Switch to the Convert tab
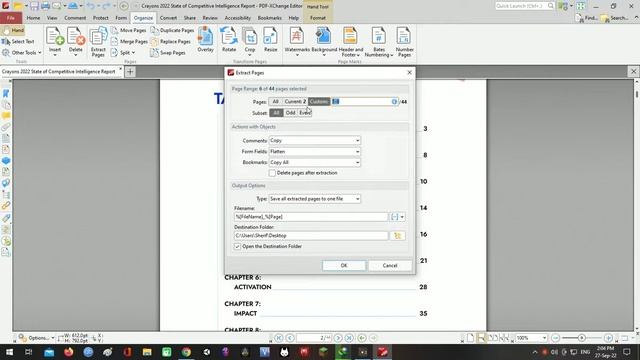This screenshot has height=360, width=640. coord(168,18)
